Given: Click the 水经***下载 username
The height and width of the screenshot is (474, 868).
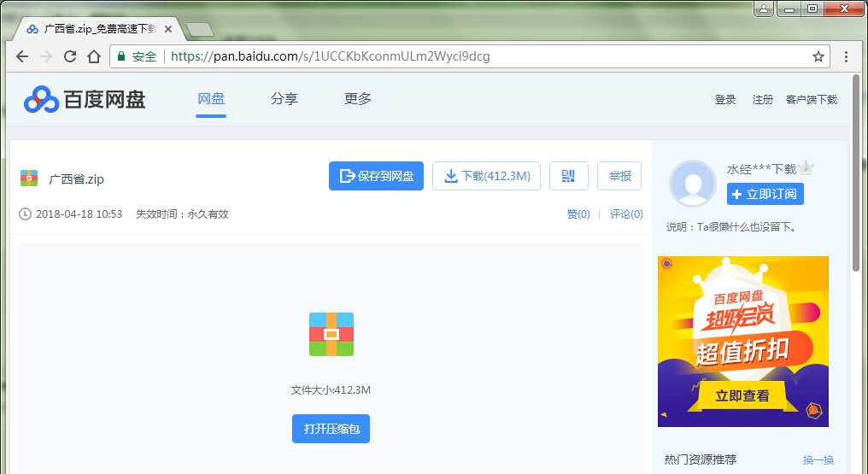Looking at the screenshot, I should [x=761, y=169].
